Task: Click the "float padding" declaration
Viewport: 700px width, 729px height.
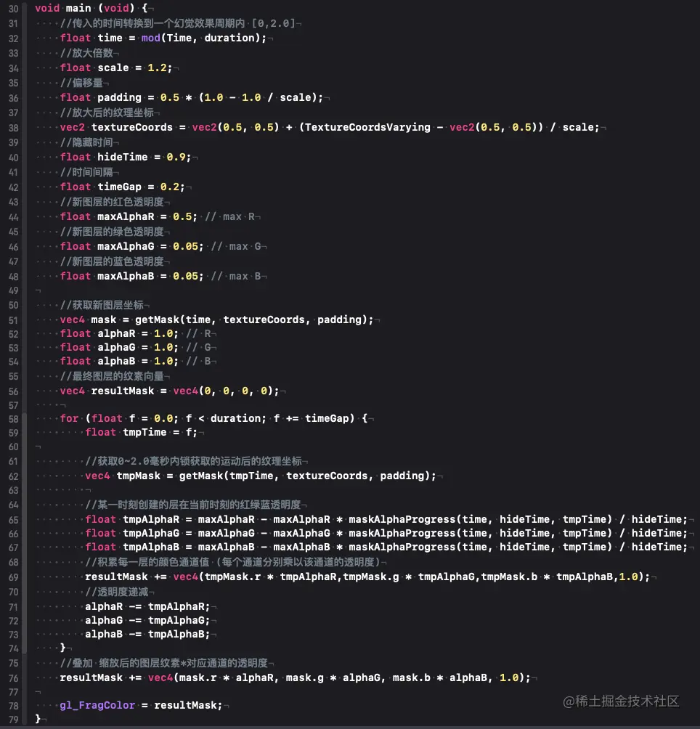Action: [100, 97]
